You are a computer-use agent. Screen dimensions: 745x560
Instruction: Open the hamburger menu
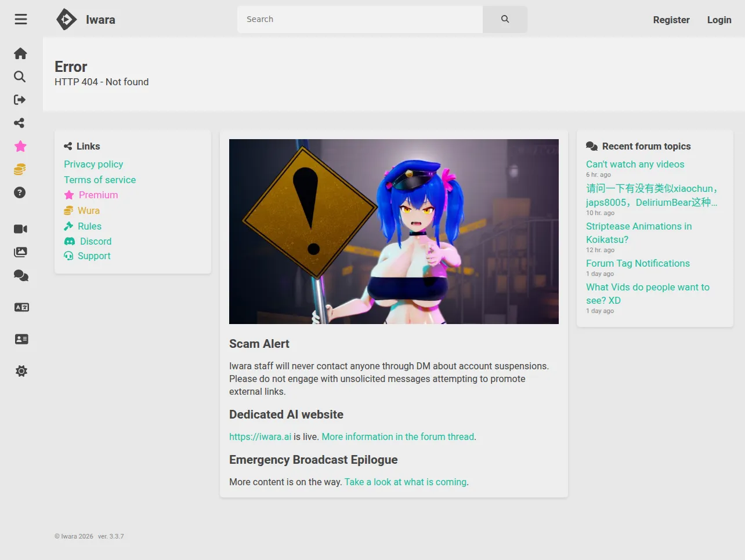pos(21,19)
